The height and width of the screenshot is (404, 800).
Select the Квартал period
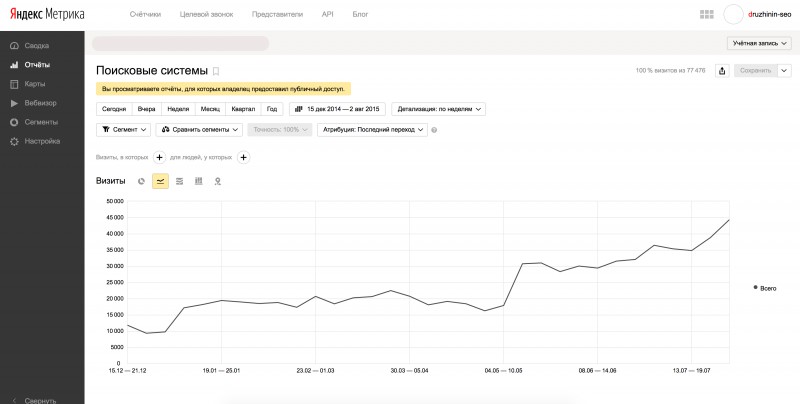[243, 109]
